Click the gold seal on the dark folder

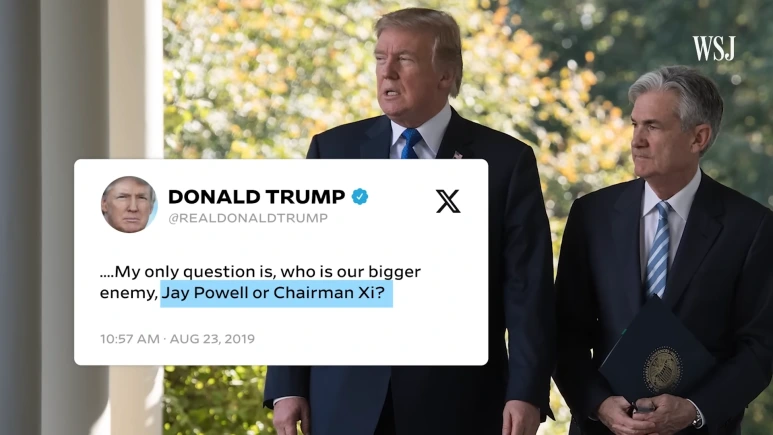(664, 370)
